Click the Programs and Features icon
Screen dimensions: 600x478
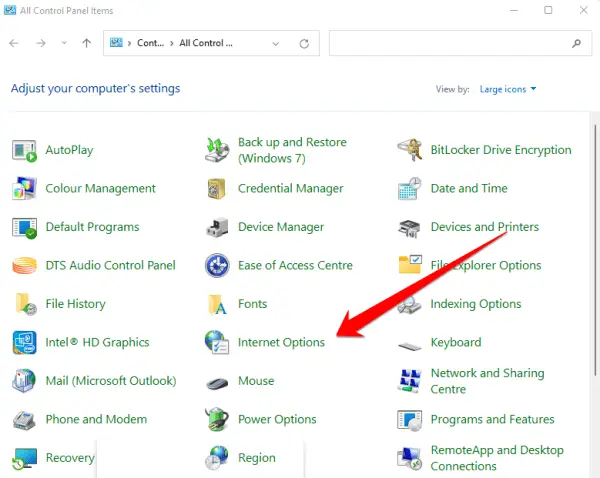tap(410, 420)
